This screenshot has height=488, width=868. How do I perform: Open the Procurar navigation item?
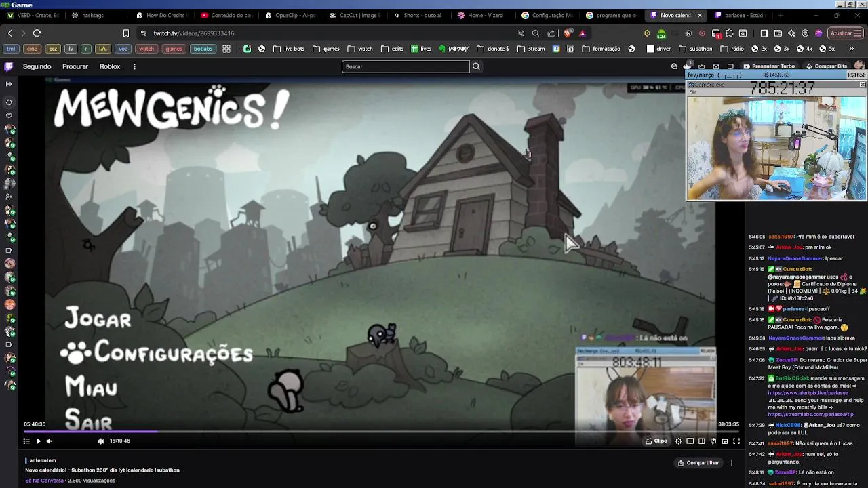pos(75,66)
